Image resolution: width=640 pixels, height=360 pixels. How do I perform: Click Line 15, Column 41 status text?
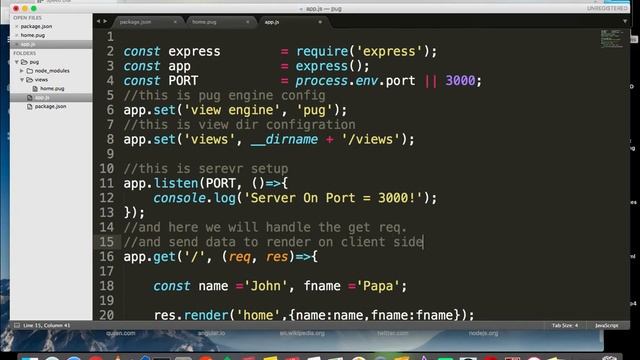click(47, 325)
